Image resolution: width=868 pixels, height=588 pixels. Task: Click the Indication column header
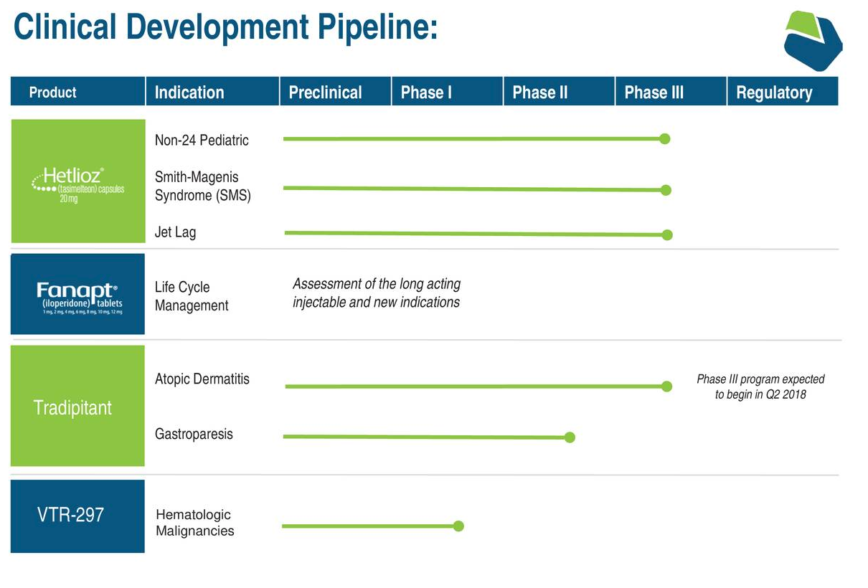tap(212, 92)
